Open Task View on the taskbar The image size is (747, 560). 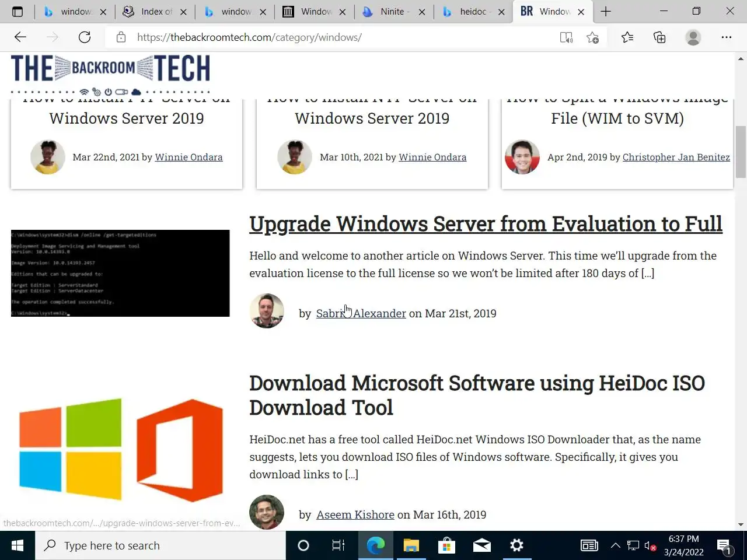click(338, 545)
